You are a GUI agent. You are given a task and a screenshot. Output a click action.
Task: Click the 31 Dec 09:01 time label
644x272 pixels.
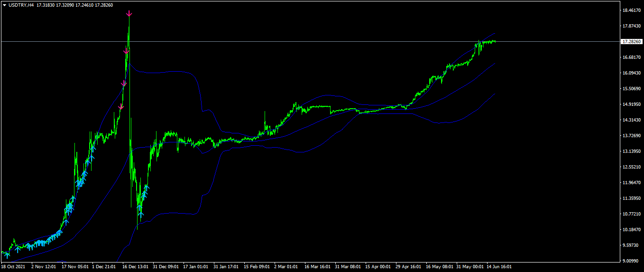coord(166,267)
